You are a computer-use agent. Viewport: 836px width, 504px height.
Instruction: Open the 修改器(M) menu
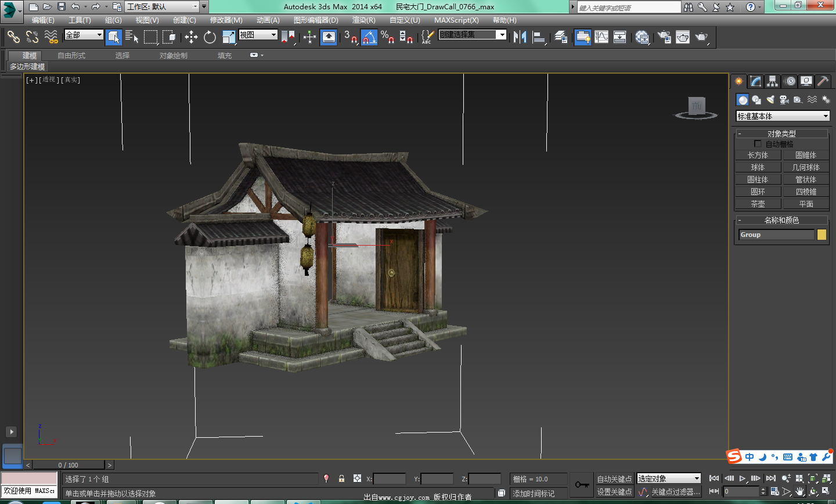pyautogui.click(x=226, y=20)
